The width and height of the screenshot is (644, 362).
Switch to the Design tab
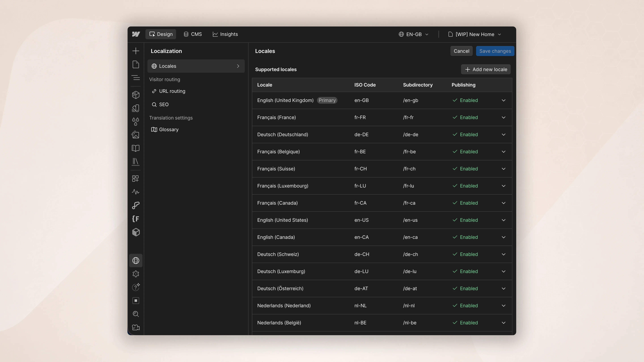pos(161,34)
